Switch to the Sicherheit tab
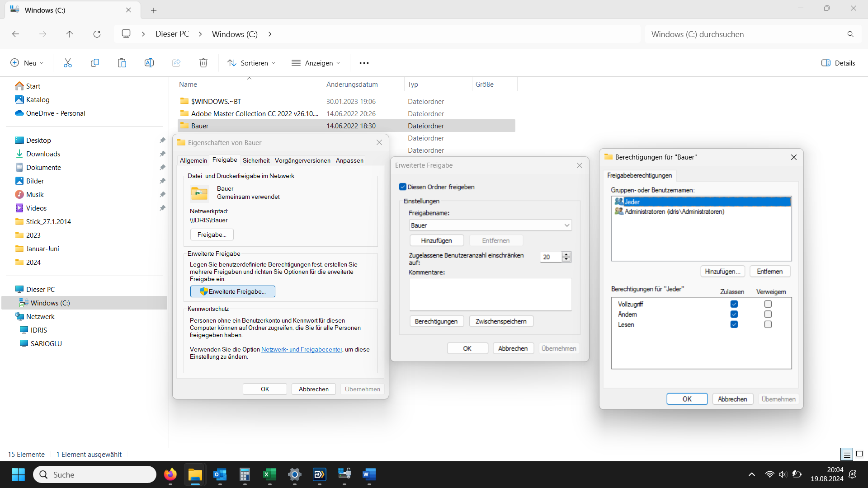Viewport: 868px width, 488px height. 256,160
